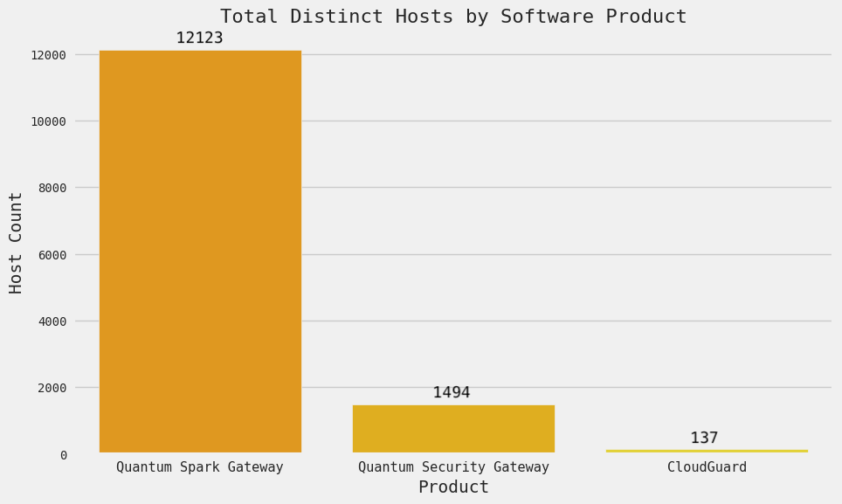The width and height of the screenshot is (842, 504).
Task: Select the thin yellow CloudGuard bar
Action: [x=707, y=451]
